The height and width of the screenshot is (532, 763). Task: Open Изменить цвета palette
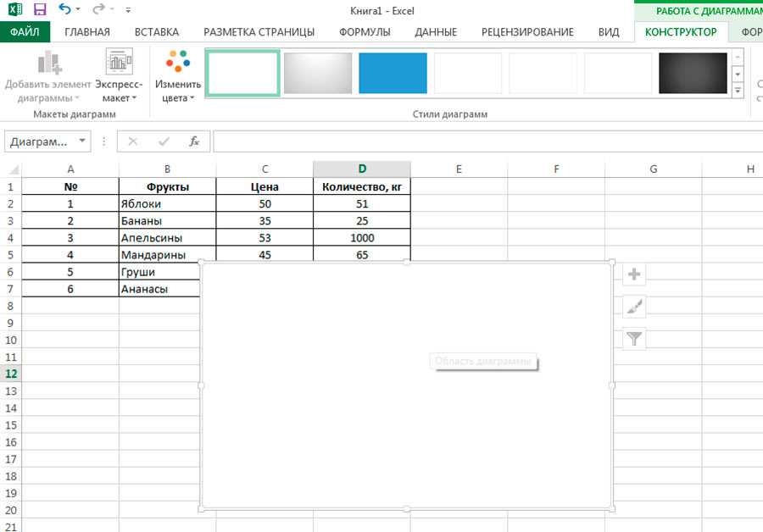pos(178,77)
